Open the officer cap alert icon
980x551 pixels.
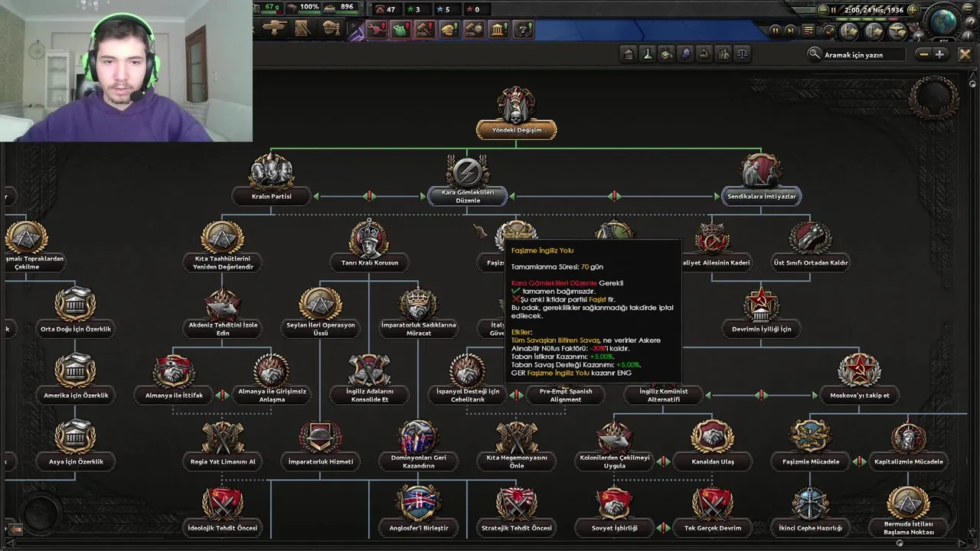449,30
